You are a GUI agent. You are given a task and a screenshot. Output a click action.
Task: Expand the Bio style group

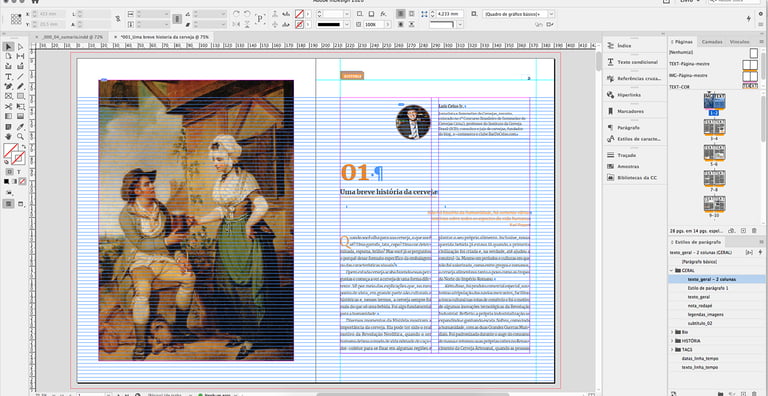click(672, 332)
